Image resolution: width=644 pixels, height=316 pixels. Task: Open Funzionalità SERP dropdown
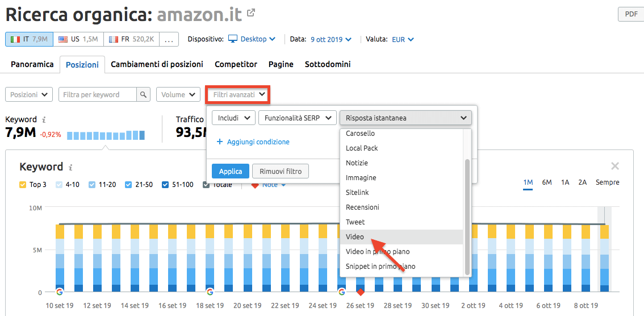coord(298,118)
